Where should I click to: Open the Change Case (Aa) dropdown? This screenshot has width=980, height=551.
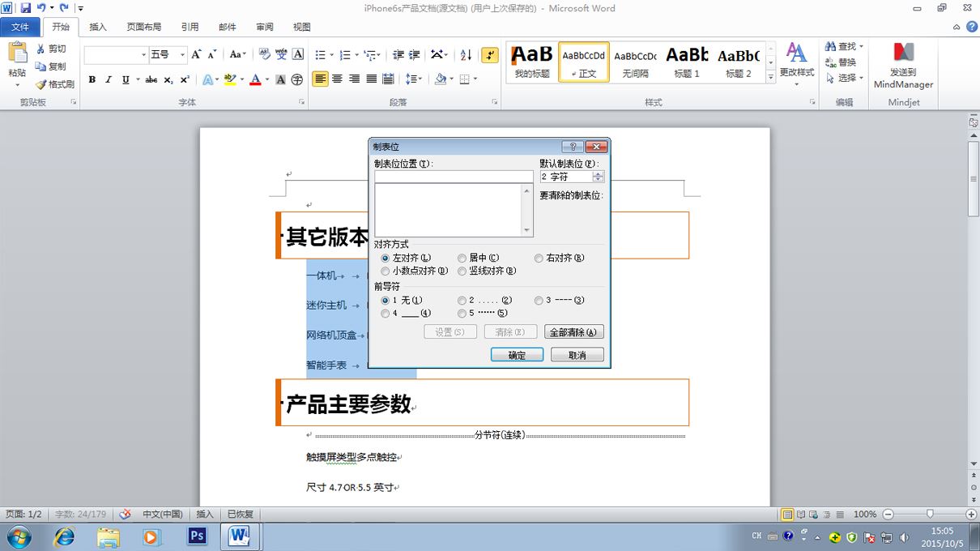[x=237, y=54]
